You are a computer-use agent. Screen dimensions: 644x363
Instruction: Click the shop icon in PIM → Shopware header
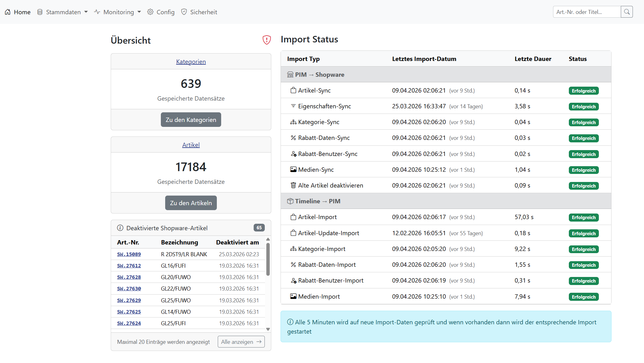coord(290,74)
